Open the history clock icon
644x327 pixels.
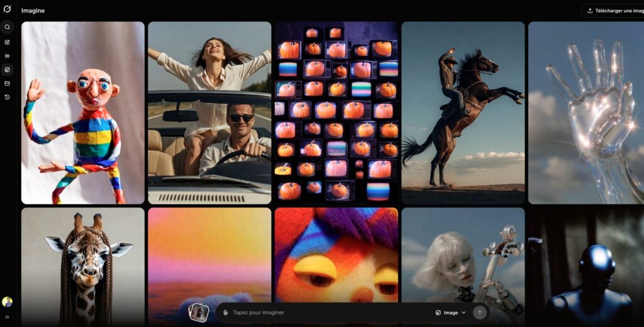(x=8, y=97)
